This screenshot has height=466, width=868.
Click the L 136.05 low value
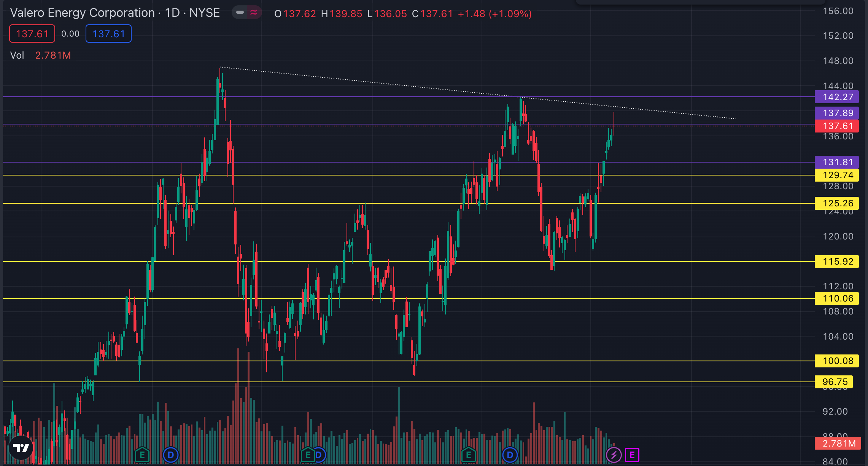pos(387,14)
